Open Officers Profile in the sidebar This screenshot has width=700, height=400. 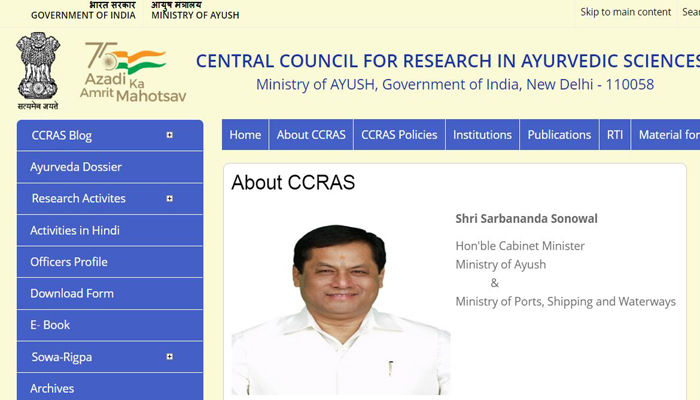110,262
